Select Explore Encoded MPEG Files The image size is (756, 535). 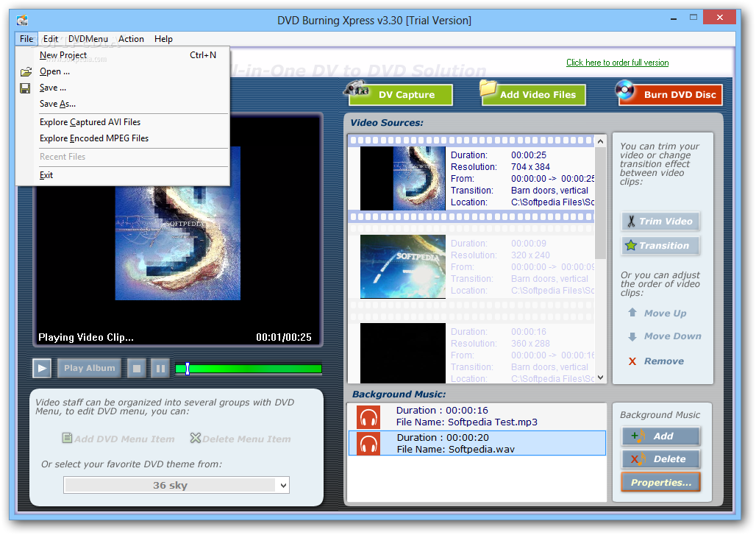point(123,138)
